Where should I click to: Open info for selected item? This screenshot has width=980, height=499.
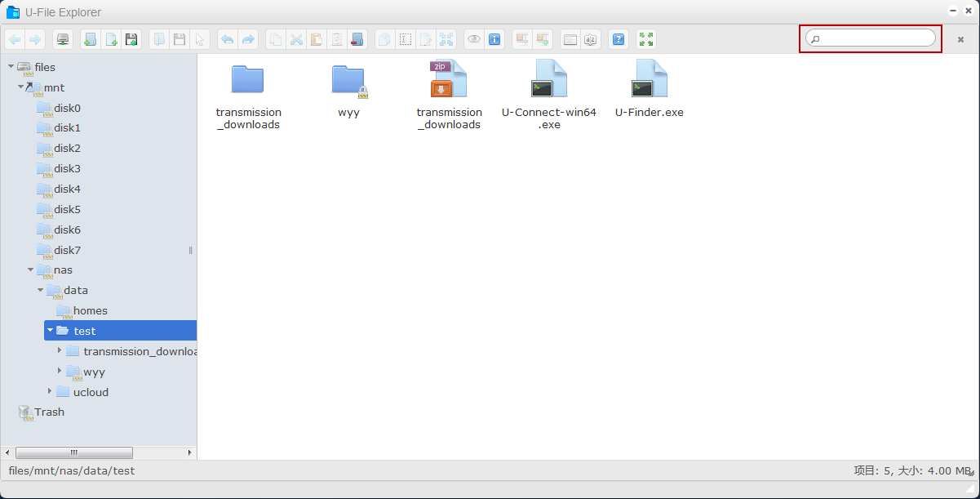494,39
